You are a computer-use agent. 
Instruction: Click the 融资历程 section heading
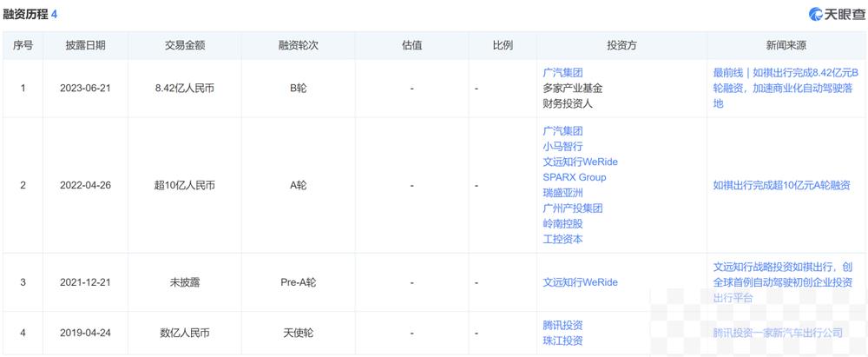(25, 15)
